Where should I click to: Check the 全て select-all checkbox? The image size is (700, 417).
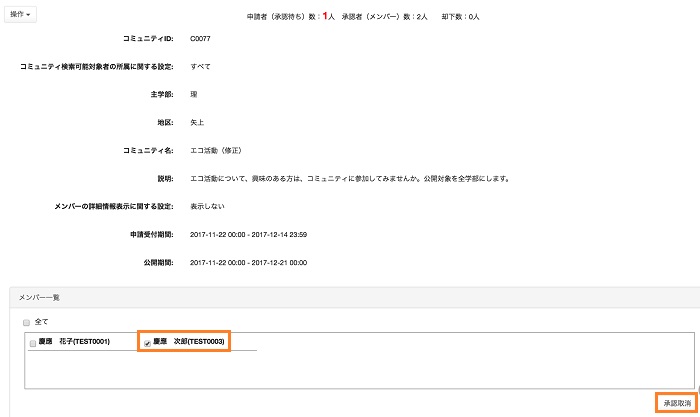(26, 322)
